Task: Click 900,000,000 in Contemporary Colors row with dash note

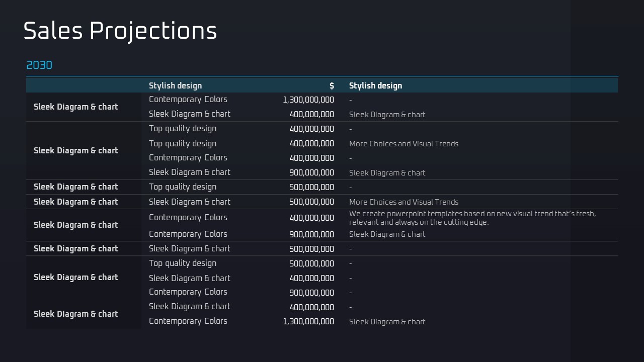Action: click(312, 292)
